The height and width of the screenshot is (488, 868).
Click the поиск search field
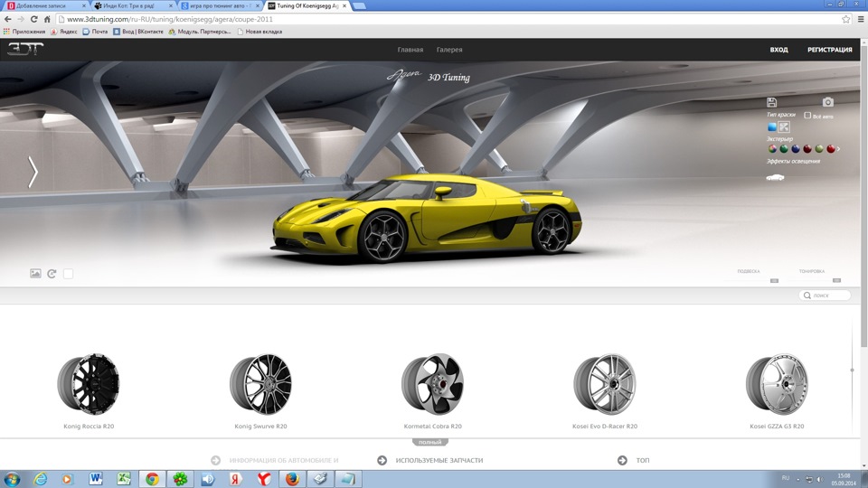coord(825,296)
